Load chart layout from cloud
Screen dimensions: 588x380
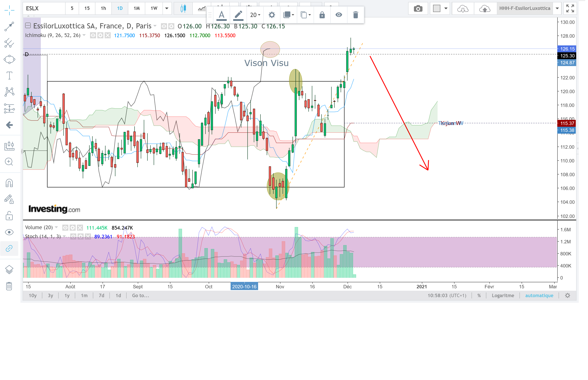pos(463,9)
